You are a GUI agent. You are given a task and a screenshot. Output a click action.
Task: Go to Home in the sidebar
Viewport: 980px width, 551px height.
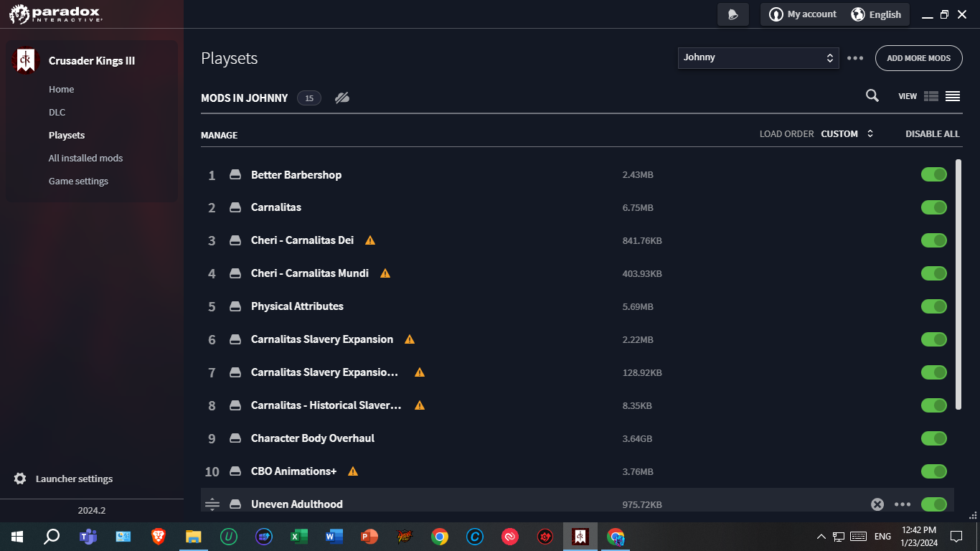coord(62,90)
